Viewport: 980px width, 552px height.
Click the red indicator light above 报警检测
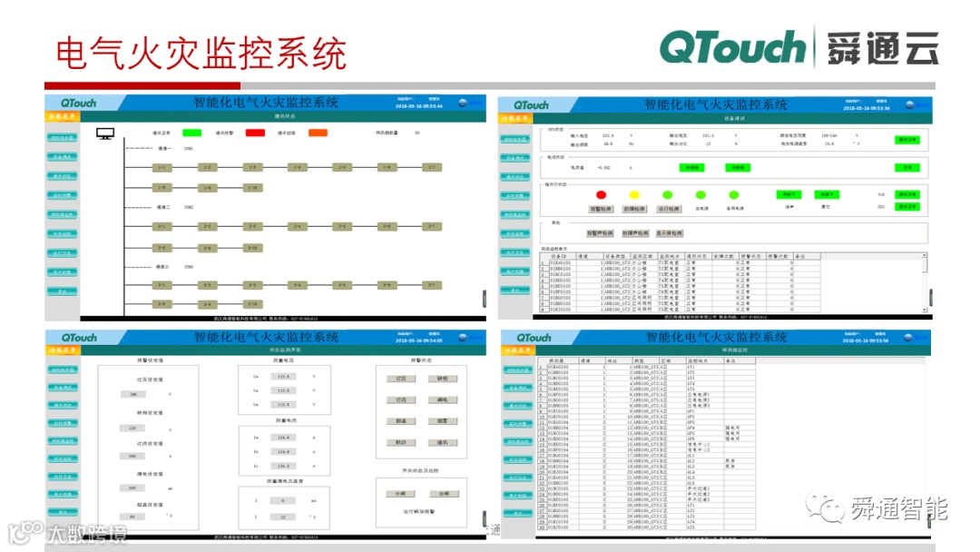click(602, 195)
